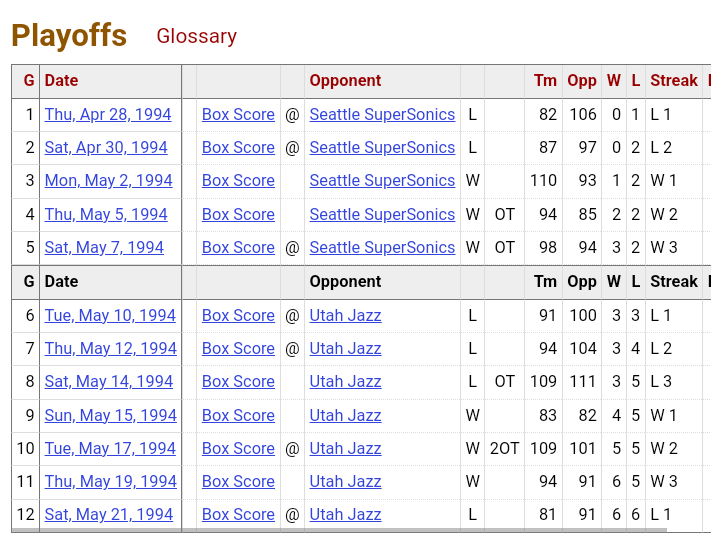Sort by the Date column header
This screenshot has width=720, height=553.
click(x=61, y=81)
